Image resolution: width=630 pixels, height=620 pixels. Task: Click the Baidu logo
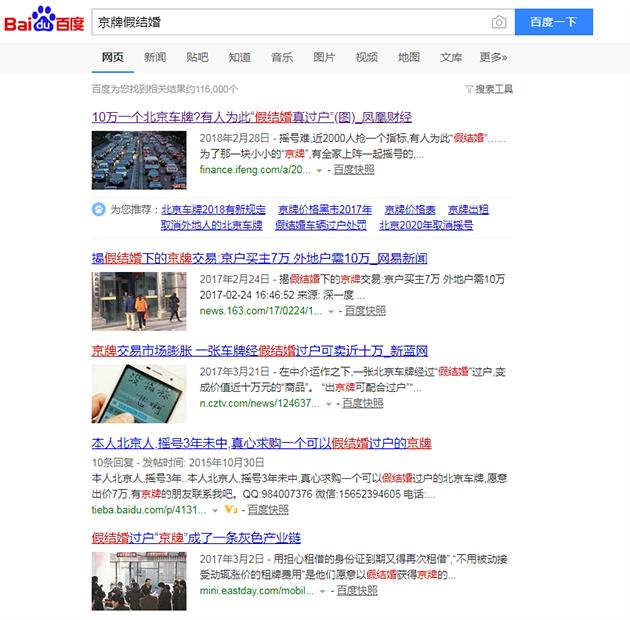[44, 19]
